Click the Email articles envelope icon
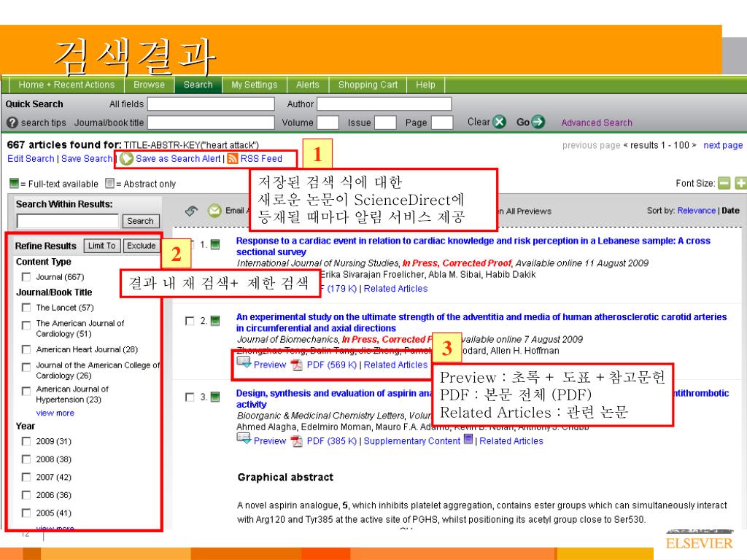747x560 pixels. point(215,211)
